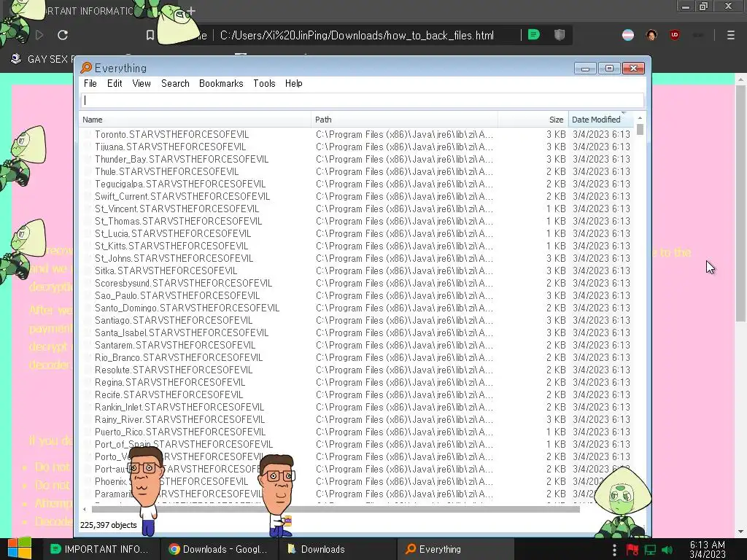Reload the browser page
747x560 pixels.
click(x=63, y=35)
